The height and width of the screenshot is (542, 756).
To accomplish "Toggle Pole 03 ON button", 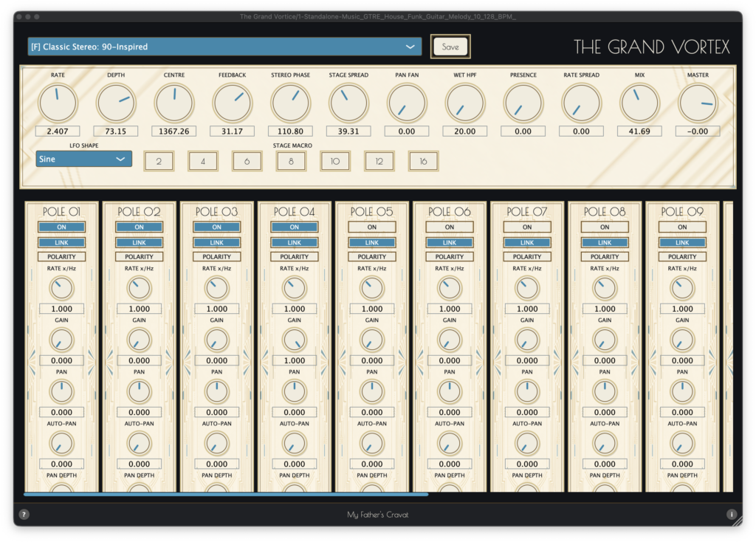I will coord(217,227).
